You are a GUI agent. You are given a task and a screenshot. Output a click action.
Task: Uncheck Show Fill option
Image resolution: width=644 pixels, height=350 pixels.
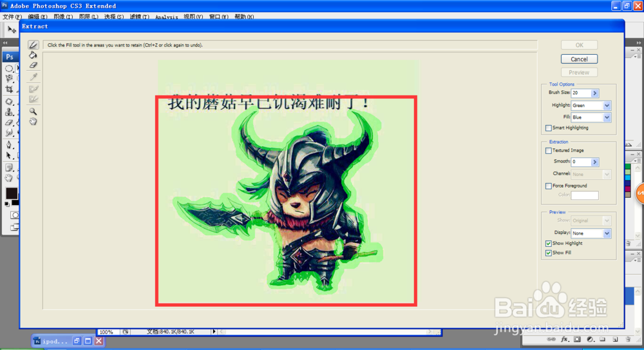tap(548, 253)
